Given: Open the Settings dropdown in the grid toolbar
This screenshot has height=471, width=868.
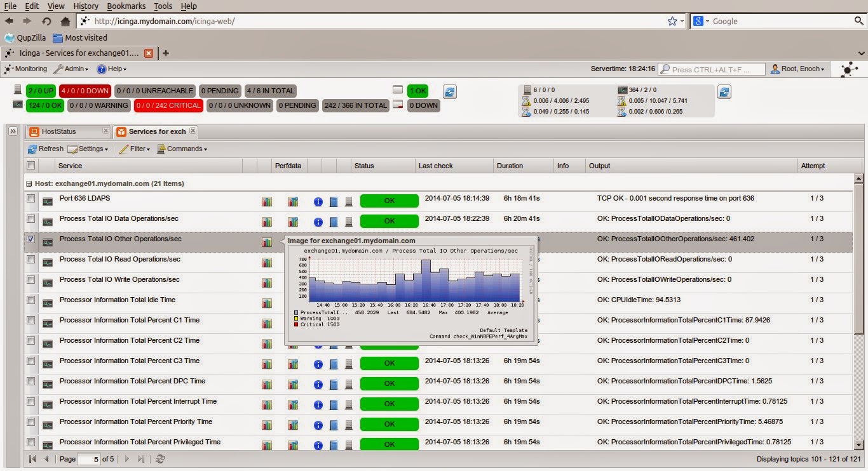Looking at the screenshot, I should tap(88, 149).
